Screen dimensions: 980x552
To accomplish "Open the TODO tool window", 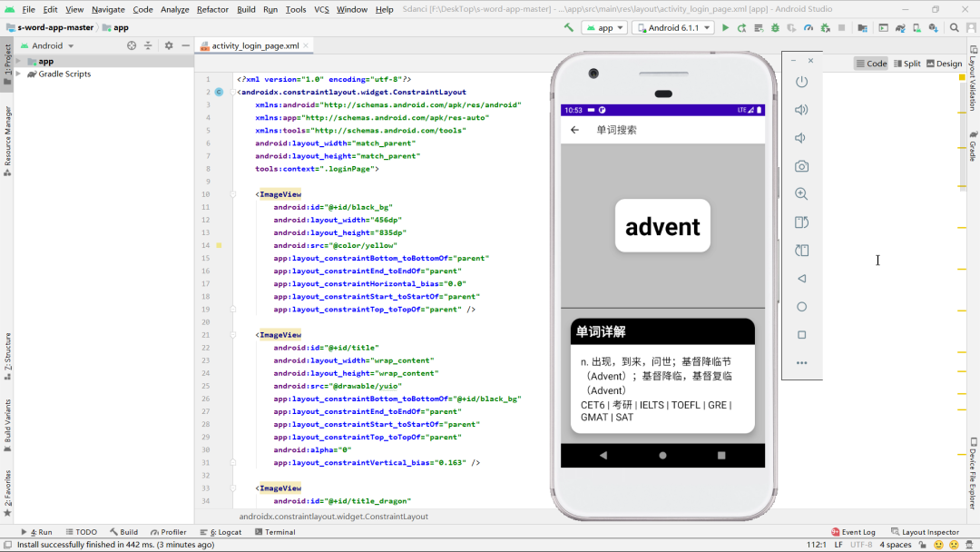I will pos(82,532).
